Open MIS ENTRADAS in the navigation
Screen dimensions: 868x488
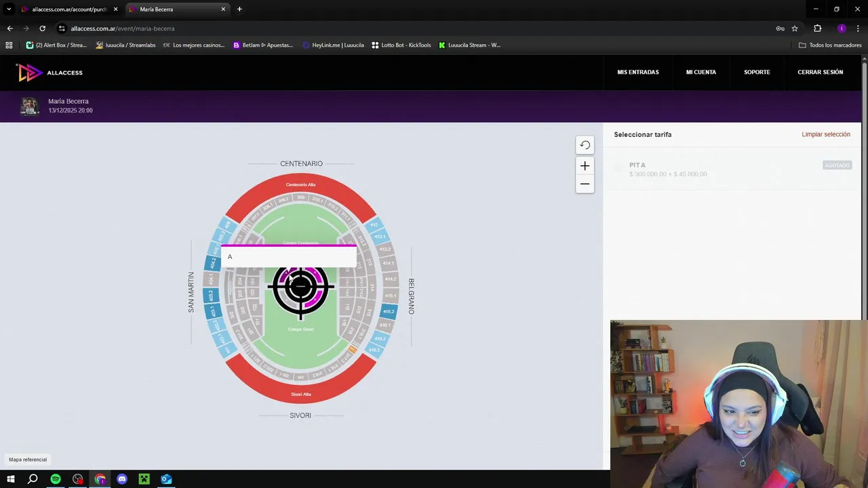(x=637, y=72)
